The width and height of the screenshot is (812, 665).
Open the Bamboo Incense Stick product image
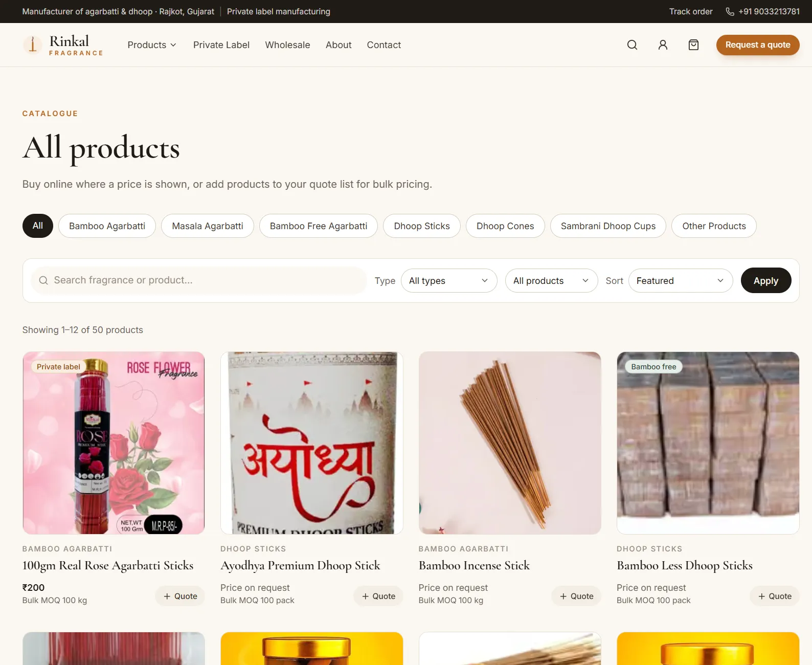coord(510,443)
